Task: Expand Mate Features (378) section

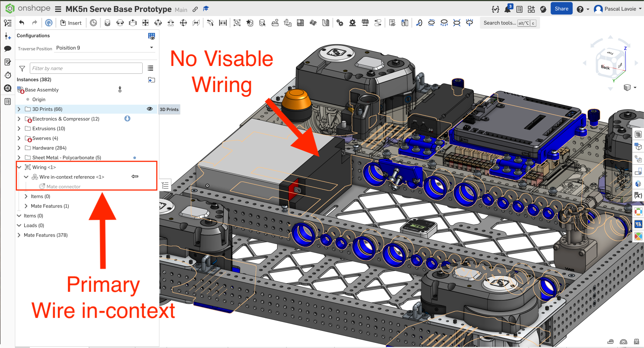Action: [19, 235]
